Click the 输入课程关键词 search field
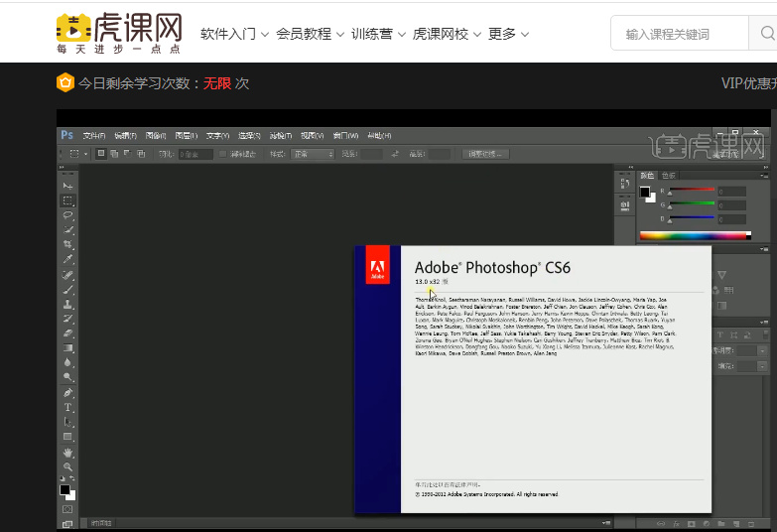 tap(680, 33)
